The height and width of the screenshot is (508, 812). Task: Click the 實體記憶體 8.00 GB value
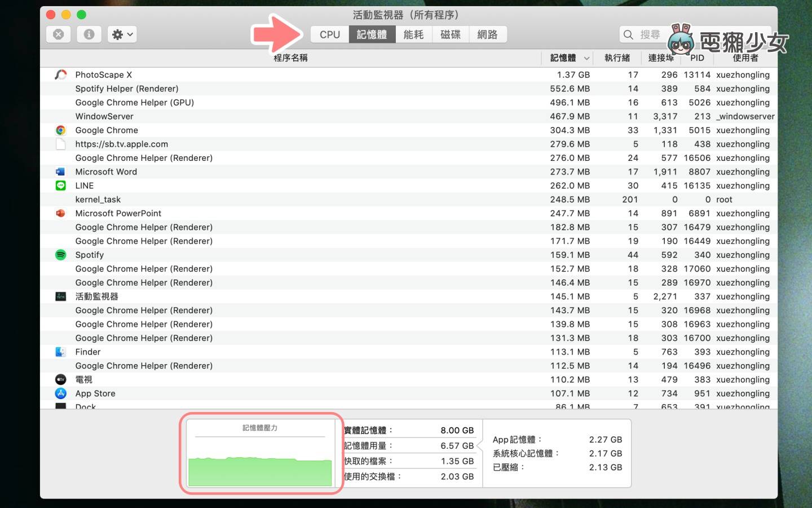point(457,430)
